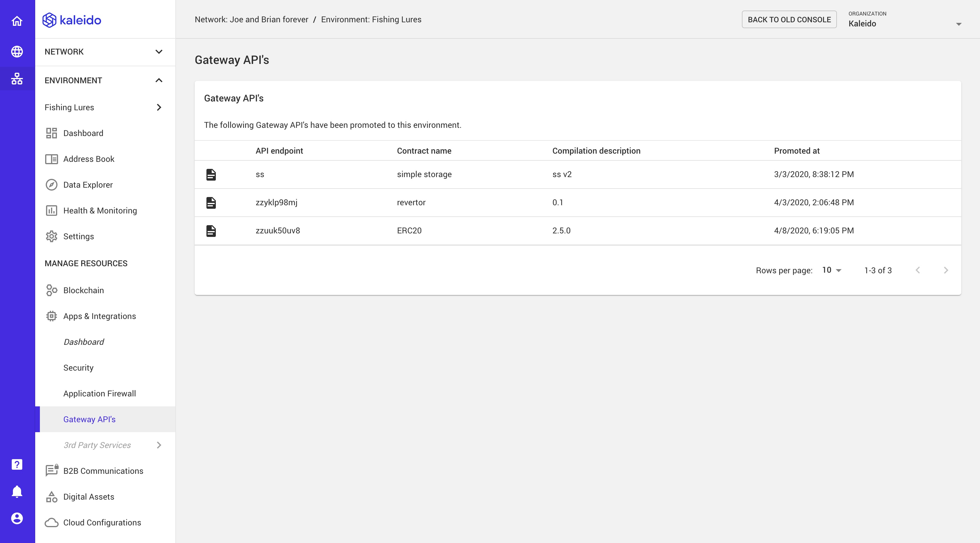Open the user account icon
The height and width of the screenshot is (543, 980).
[17, 517]
